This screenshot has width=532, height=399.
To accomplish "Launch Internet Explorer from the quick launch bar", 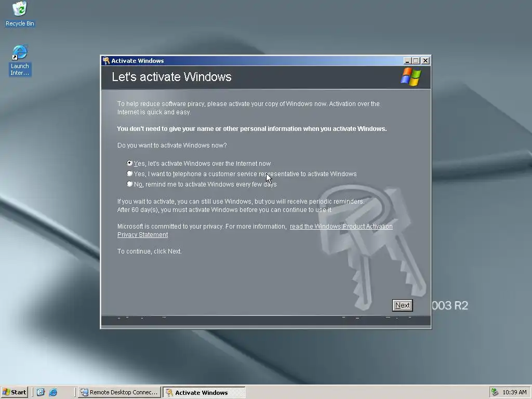I will tap(54, 392).
